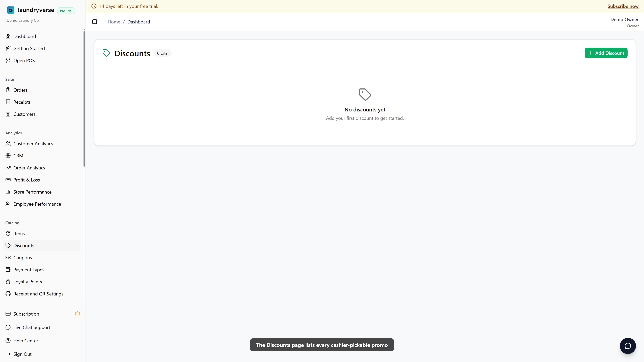This screenshot has width=644, height=362.
Task: Click the Receipt and QR Settings printer icon
Action: [8, 294]
